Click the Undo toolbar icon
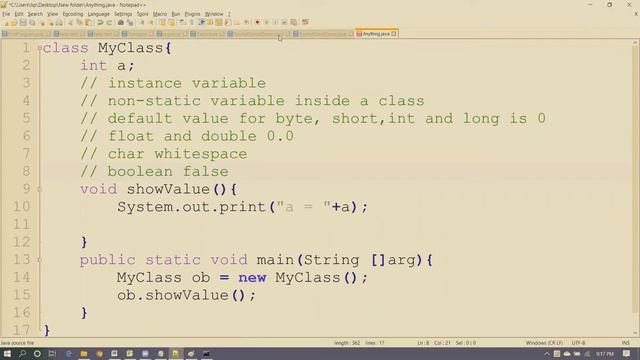Screen dimensions: 640x360 point(100,22)
